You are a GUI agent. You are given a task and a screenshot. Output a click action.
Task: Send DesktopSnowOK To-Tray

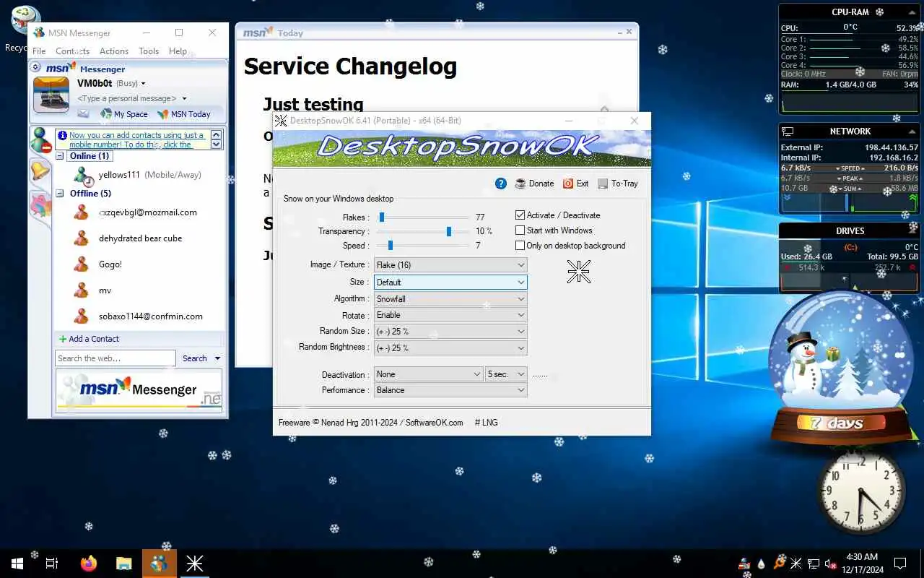618,184
